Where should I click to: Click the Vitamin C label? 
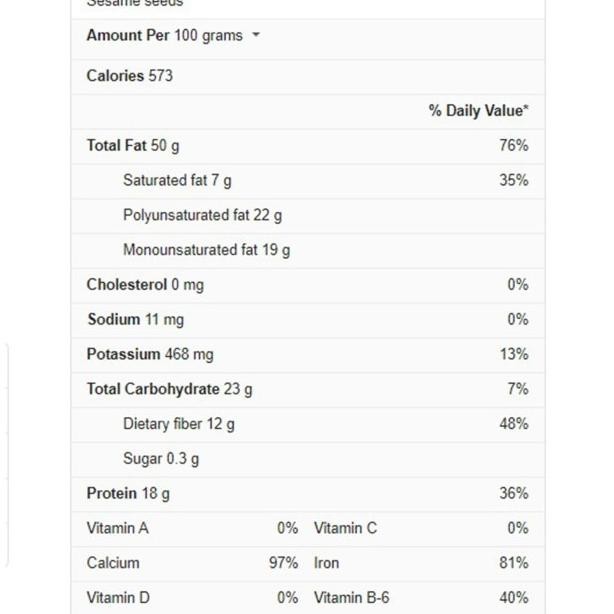[x=345, y=528]
